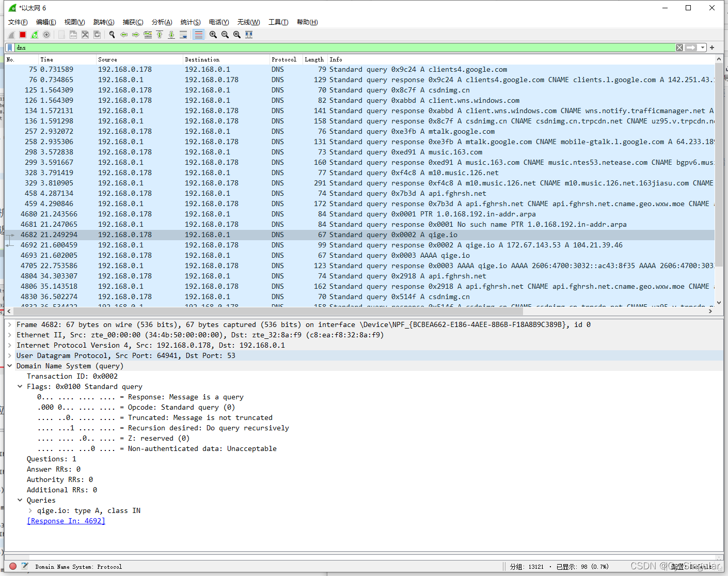Toggle auto-scroll during live capture
This screenshot has width=728, height=576.
[183, 35]
